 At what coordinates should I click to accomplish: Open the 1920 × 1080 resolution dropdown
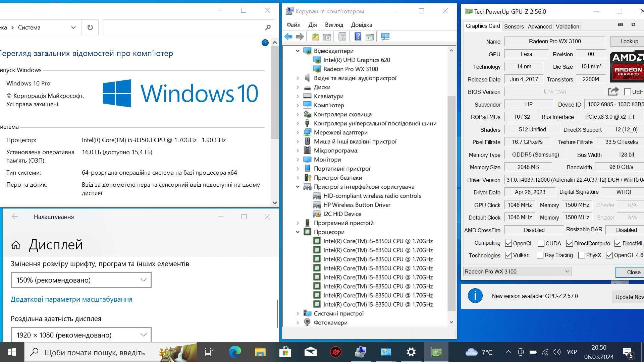click(x=81, y=335)
